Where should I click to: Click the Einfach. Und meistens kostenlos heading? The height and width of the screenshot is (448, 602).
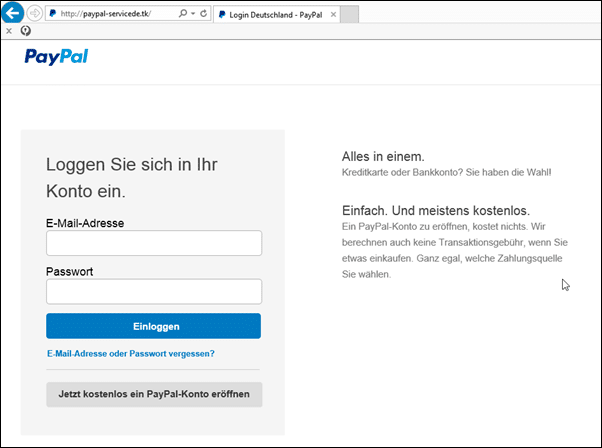436,211
